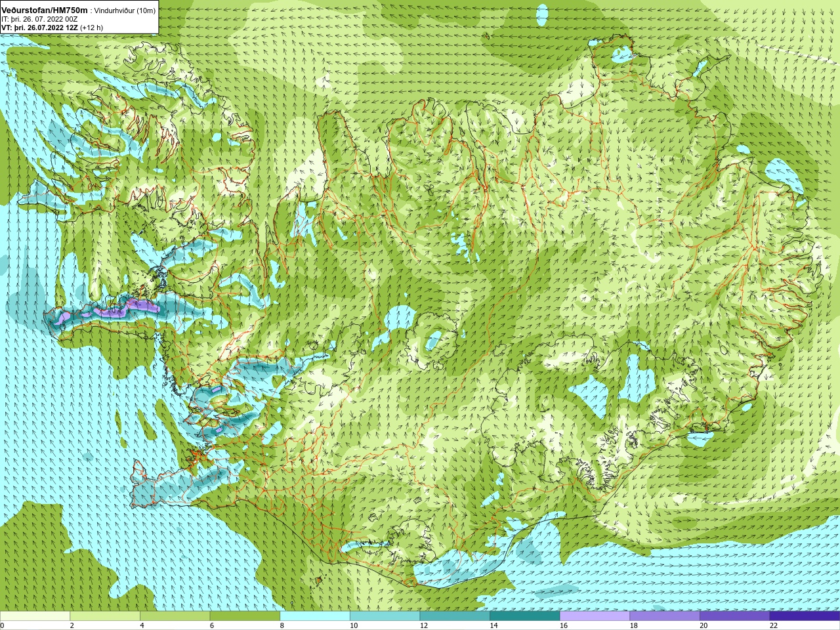Click the dark teal 14–16 legend swatch
The image size is (840, 630).
(524, 616)
